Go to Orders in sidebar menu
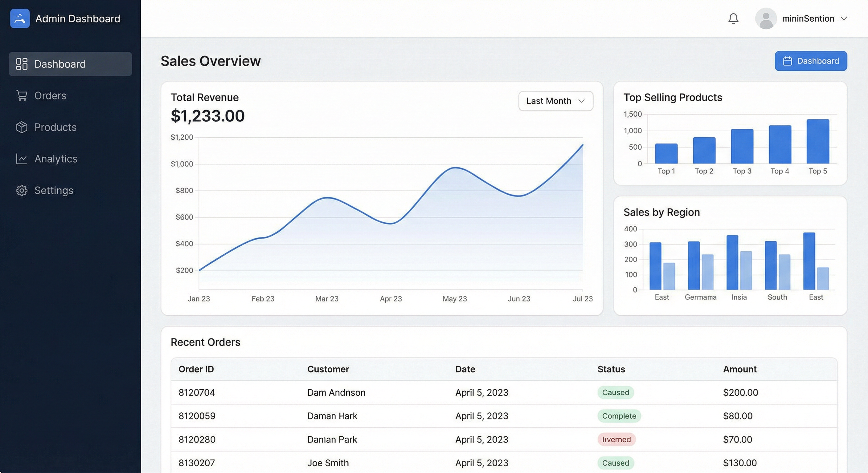This screenshot has height=473, width=868. coord(50,95)
